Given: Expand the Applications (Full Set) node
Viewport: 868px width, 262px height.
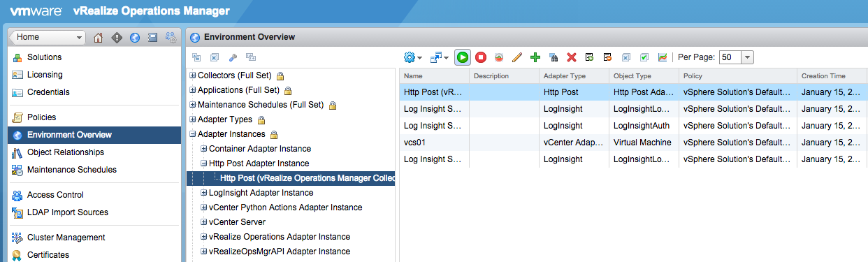Looking at the screenshot, I should tap(193, 90).
